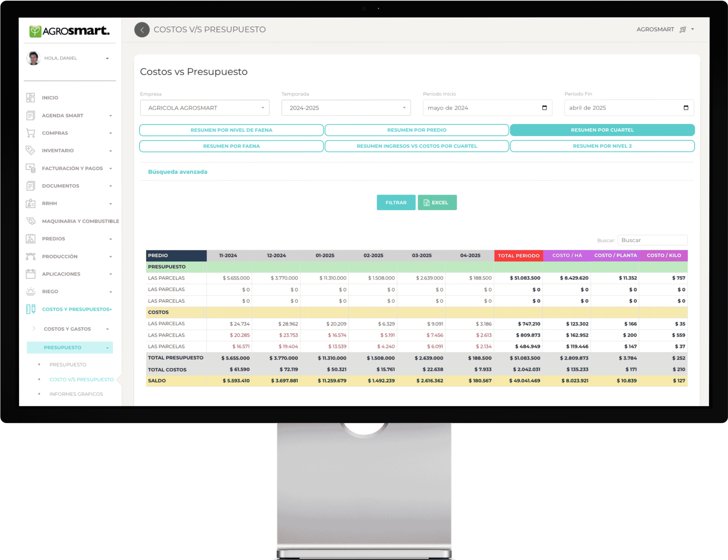This screenshot has width=728, height=560.
Task: Click the Producción nodes icon
Action: (x=30, y=256)
